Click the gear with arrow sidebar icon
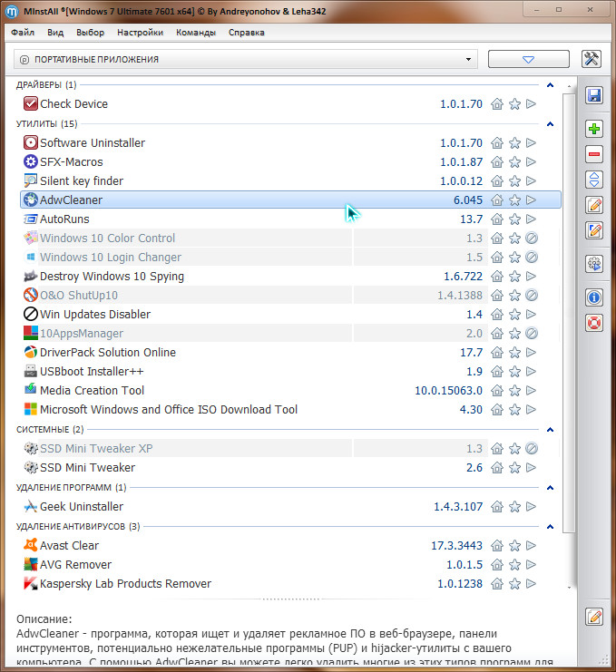The width and height of the screenshot is (616, 672). pos(594,264)
